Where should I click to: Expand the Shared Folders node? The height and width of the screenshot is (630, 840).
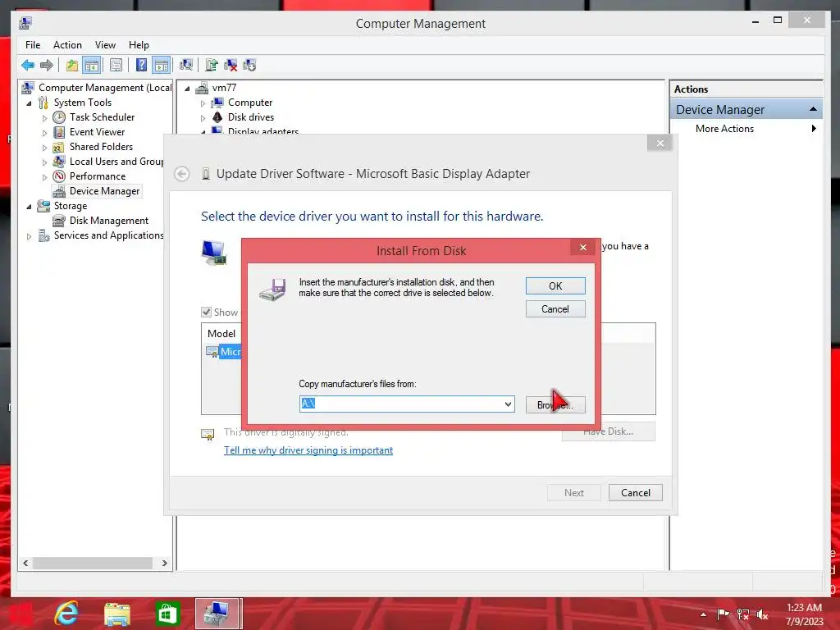(x=44, y=148)
